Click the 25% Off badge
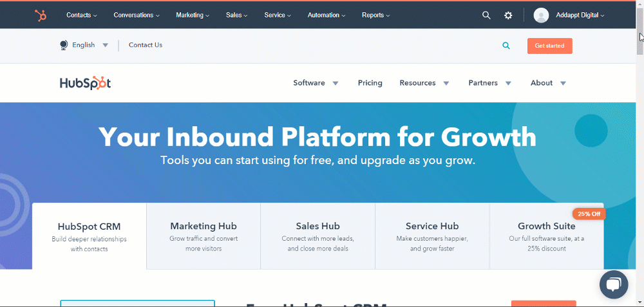Viewport: 644px width, 307px height. [589, 214]
